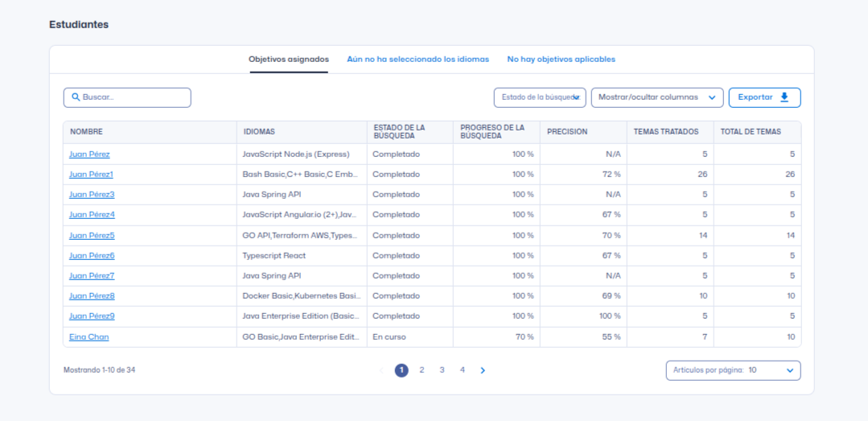This screenshot has height=421, width=868.
Task: Switch to Objetivos asignados tab
Action: pyautogui.click(x=288, y=60)
